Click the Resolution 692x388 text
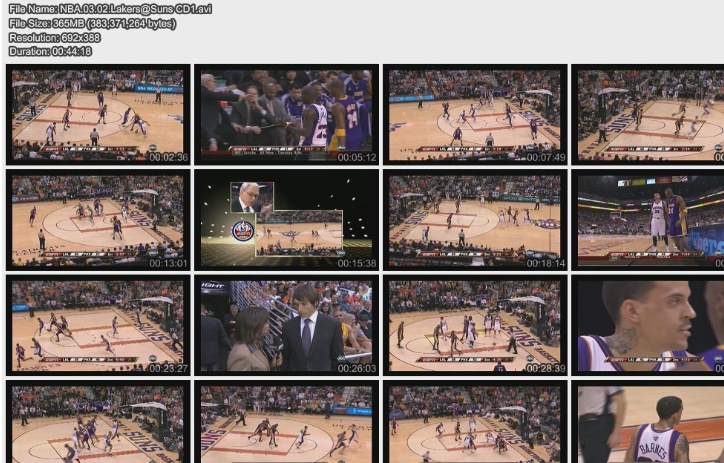 54,37
